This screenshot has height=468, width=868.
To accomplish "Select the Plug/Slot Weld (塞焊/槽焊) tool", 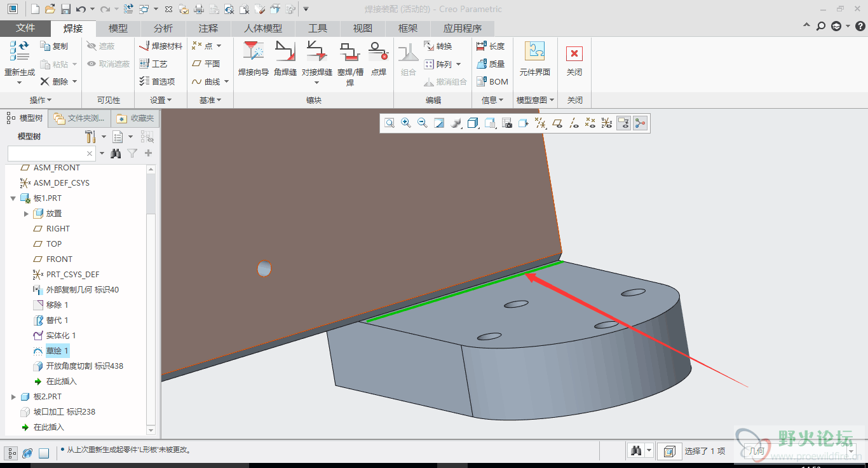I will pyautogui.click(x=350, y=62).
